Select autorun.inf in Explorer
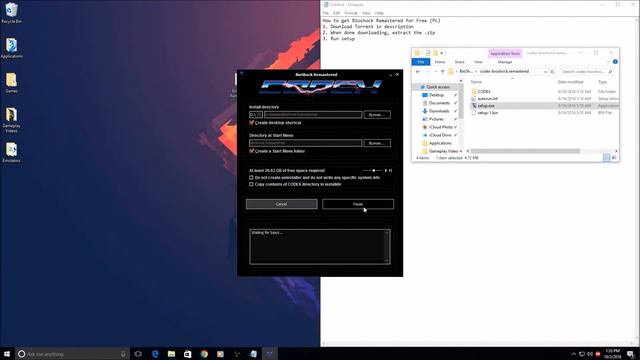The image size is (640, 360). (x=487, y=99)
